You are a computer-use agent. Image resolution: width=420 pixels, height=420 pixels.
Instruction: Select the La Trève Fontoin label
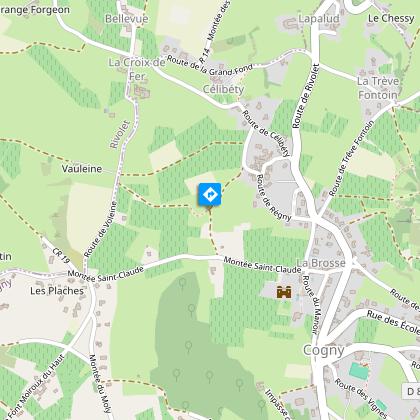click(378, 88)
